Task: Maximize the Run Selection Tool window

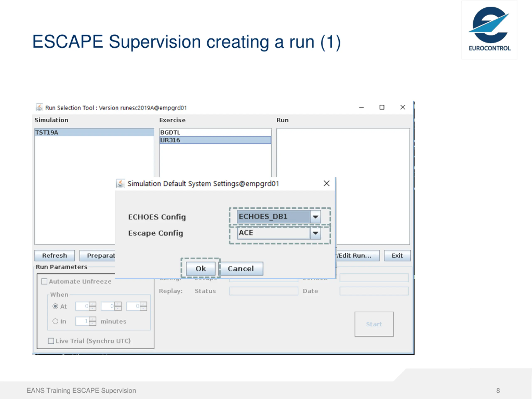Action: (382, 107)
